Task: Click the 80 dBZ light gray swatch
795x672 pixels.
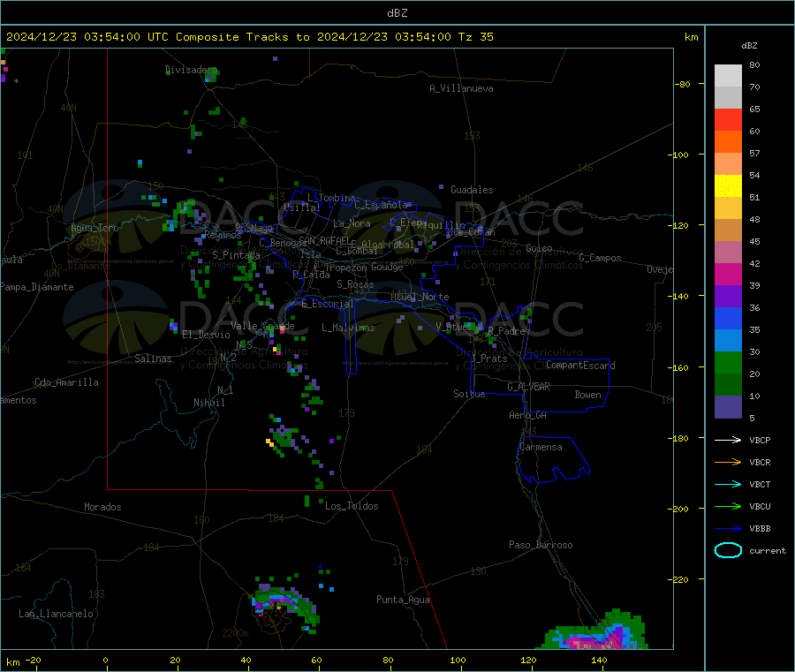Action: pos(728,76)
